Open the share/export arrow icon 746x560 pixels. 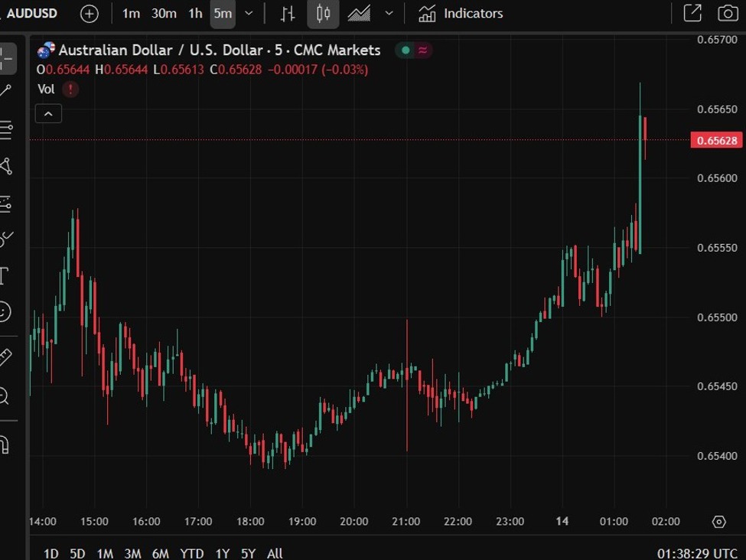(x=692, y=12)
